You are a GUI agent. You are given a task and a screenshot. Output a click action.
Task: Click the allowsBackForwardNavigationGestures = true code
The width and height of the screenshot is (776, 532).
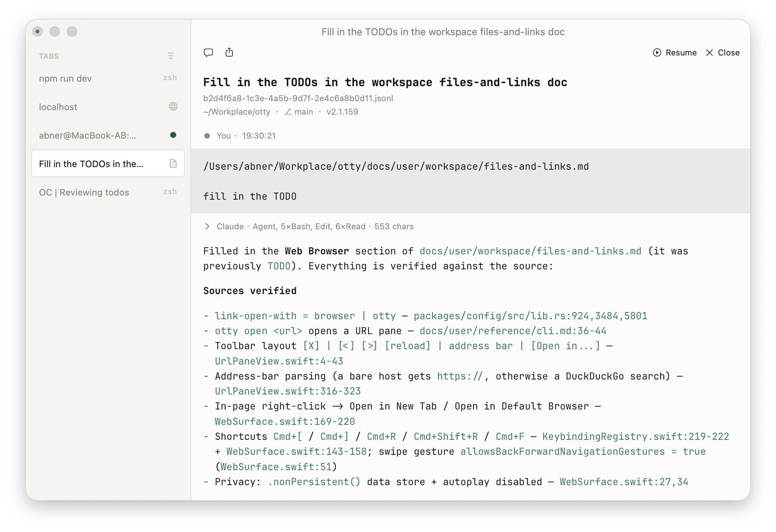tap(583, 451)
